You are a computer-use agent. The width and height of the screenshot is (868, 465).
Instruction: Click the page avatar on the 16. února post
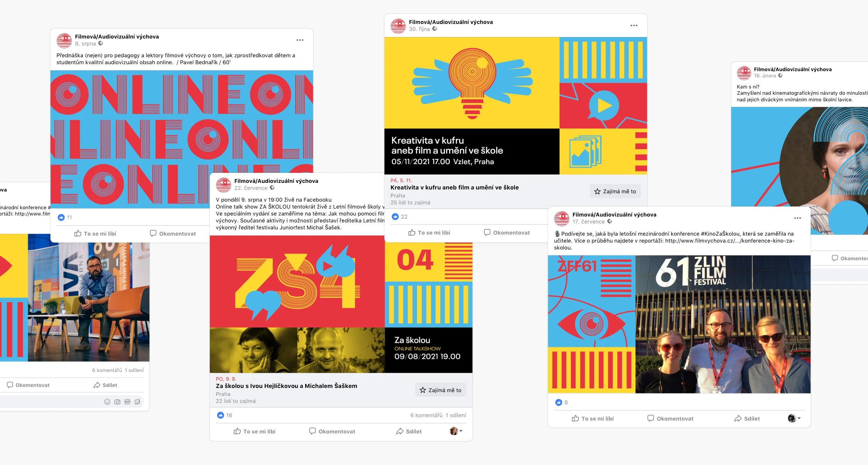pyautogui.click(x=744, y=73)
